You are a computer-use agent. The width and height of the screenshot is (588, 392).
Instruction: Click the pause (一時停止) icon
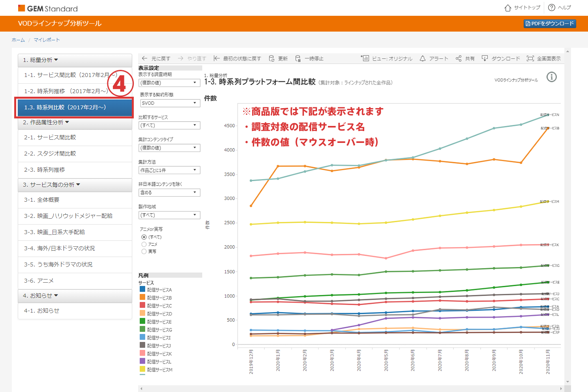(x=298, y=58)
